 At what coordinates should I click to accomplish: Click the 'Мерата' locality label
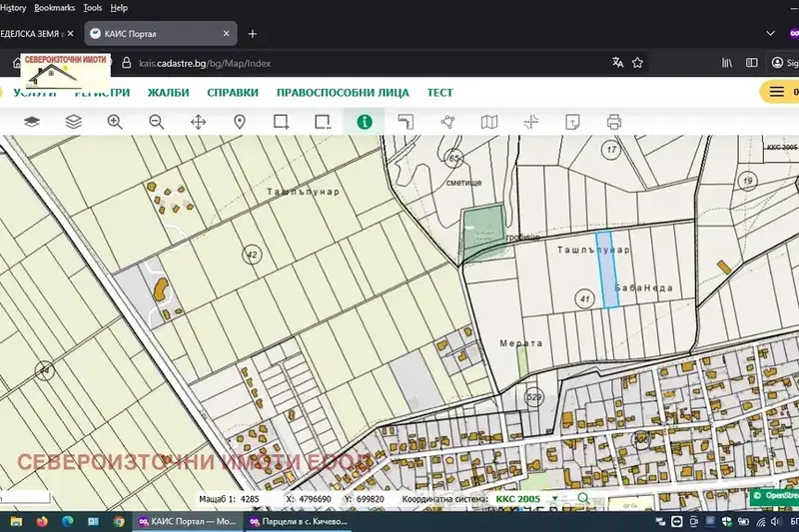point(520,343)
